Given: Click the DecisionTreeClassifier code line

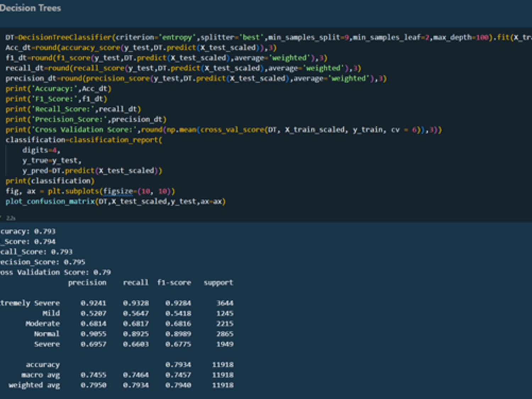Looking at the screenshot, I should click(x=268, y=37).
